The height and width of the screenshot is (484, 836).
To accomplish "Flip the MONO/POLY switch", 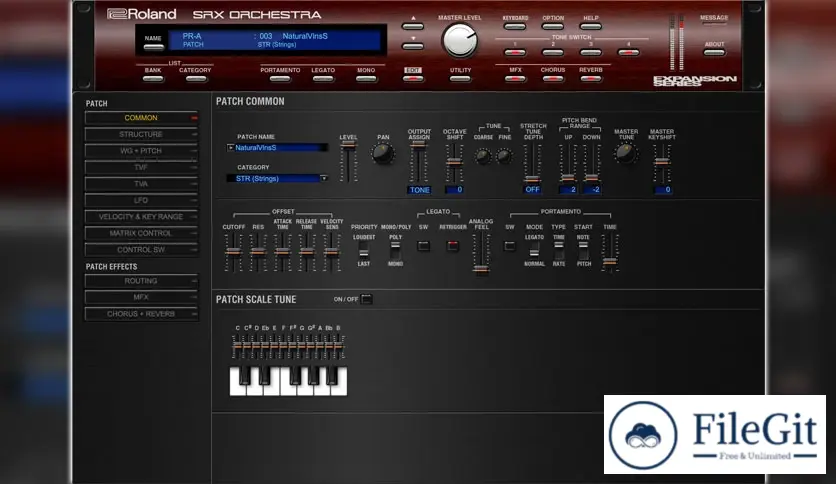I will pyautogui.click(x=395, y=250).
